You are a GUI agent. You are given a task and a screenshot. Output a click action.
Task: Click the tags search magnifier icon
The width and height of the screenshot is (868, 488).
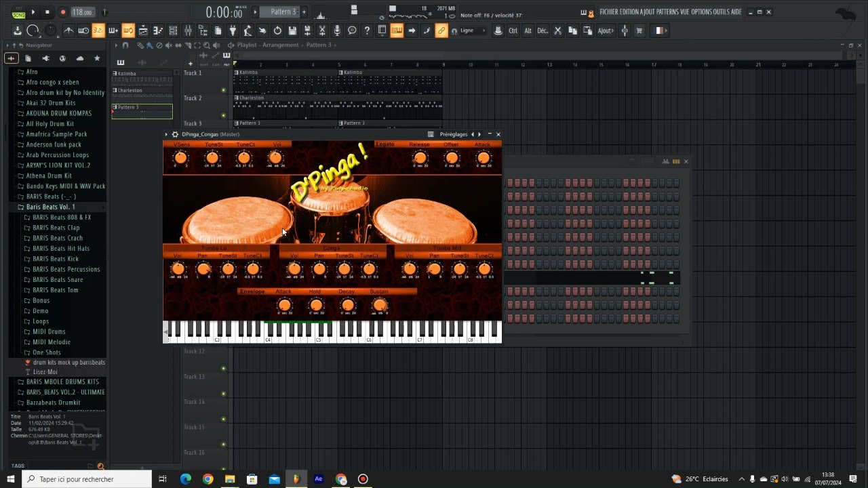click(x=100, y=466)
